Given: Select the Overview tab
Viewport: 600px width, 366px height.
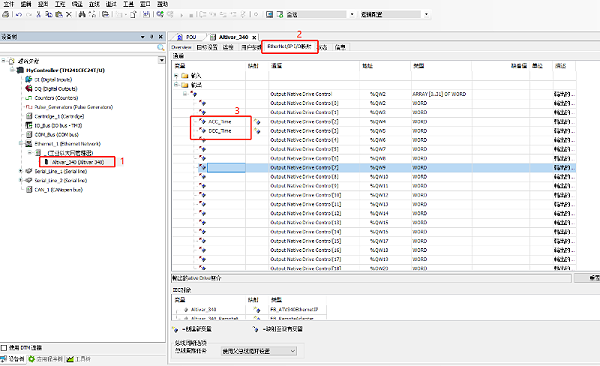Looking at the screenshot, I should pos(181,47).
